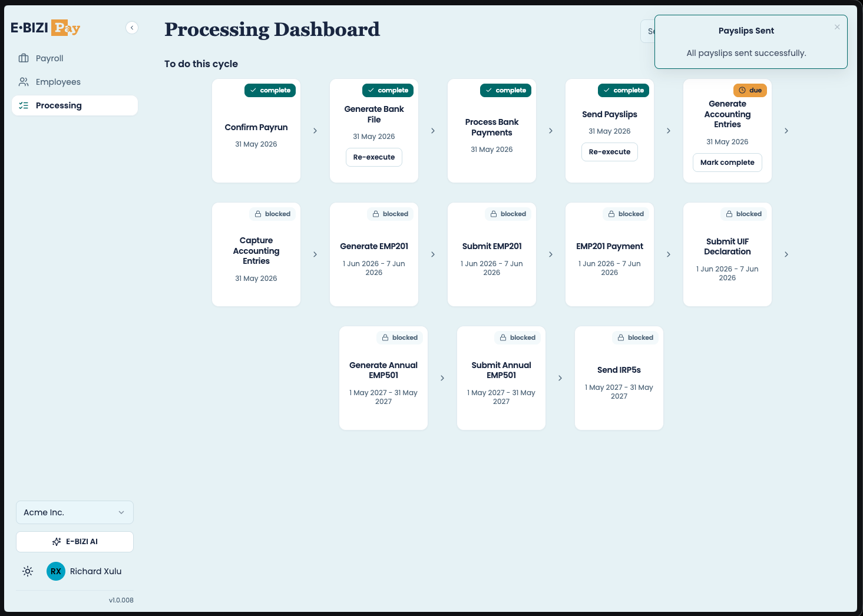Click blocked badge on EMP201 Payment card
863x616 pixels.
pos(626,214)
